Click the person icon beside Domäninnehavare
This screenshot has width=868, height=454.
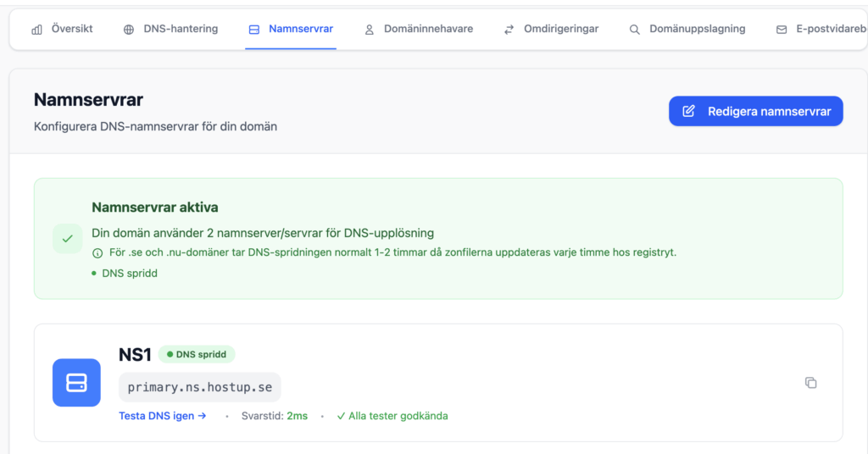coord(370,30)
